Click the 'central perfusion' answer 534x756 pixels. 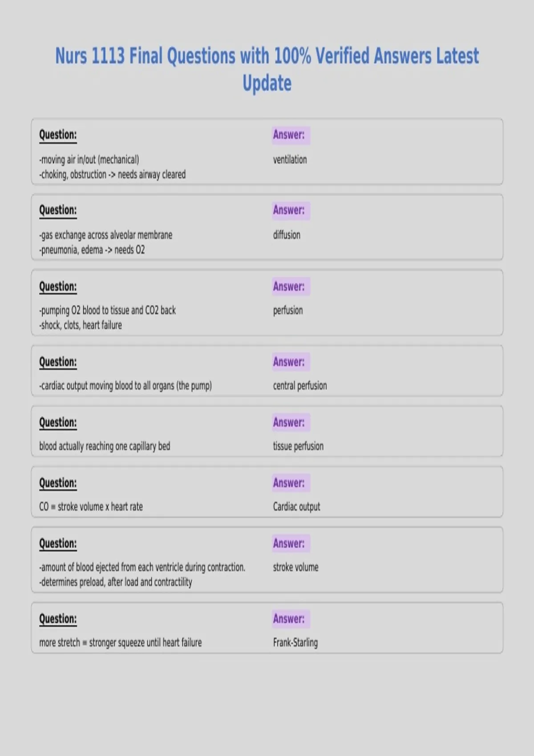300,386
